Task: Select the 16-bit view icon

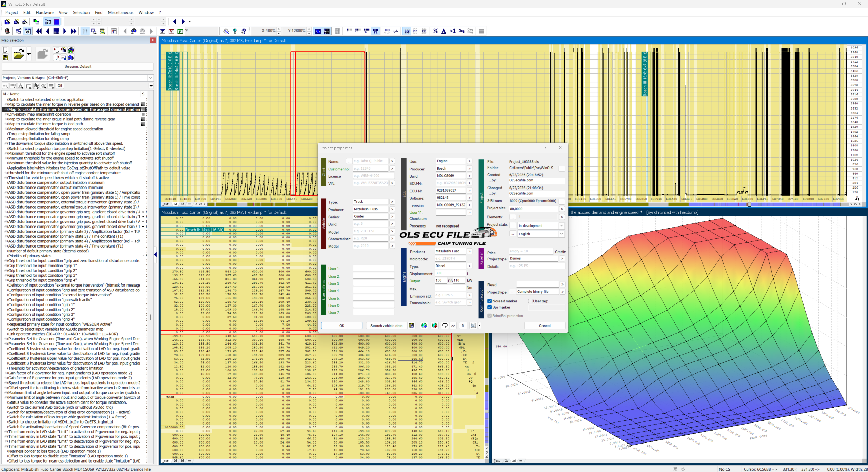Action: (357, 31)
